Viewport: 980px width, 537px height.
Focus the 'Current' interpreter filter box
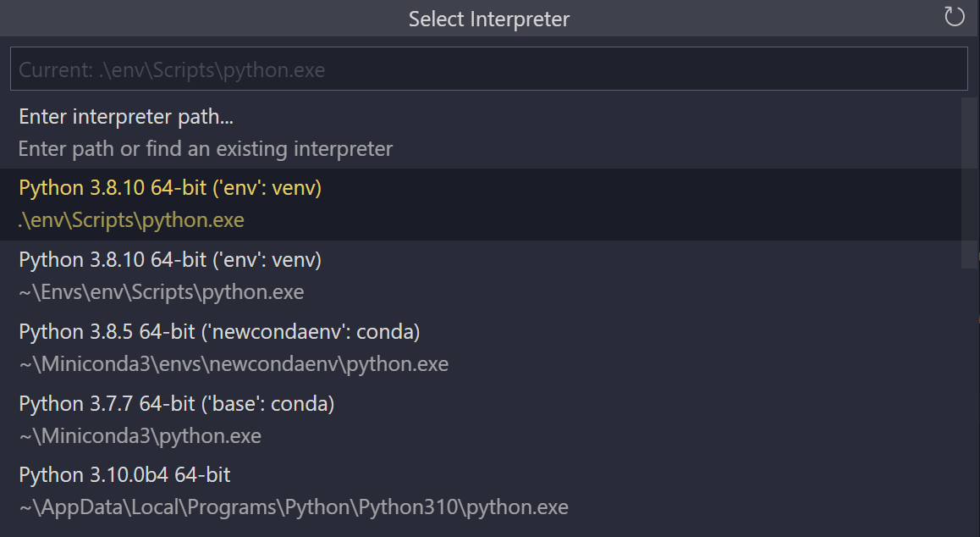pos(489,69)
